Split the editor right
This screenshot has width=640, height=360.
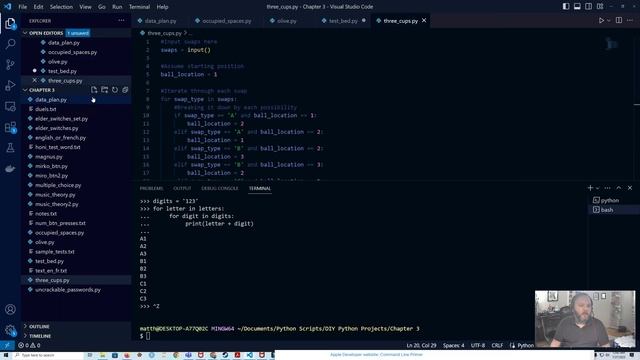click(x=619, y=20)
